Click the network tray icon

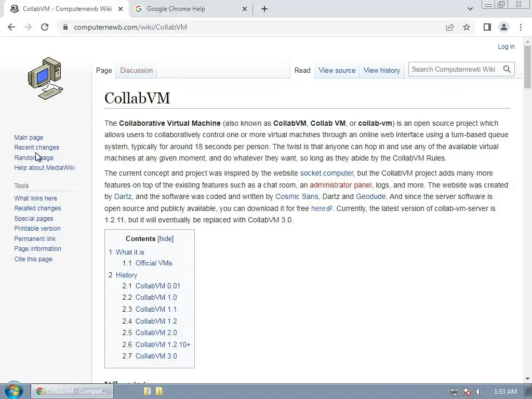click(x=455, y=392)
